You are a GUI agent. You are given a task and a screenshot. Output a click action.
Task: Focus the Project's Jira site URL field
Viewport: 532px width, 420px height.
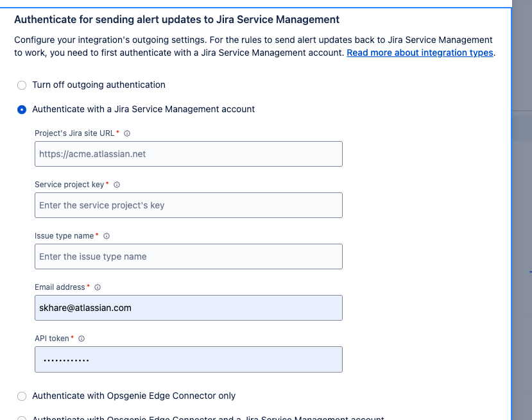(188, 154)
